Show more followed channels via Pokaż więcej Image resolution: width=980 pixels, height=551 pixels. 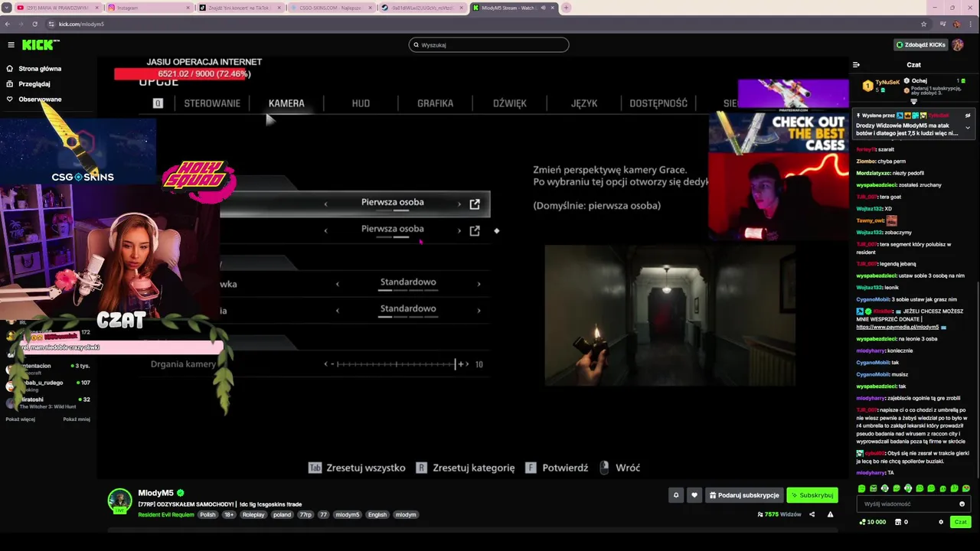(x=21, y=419)
